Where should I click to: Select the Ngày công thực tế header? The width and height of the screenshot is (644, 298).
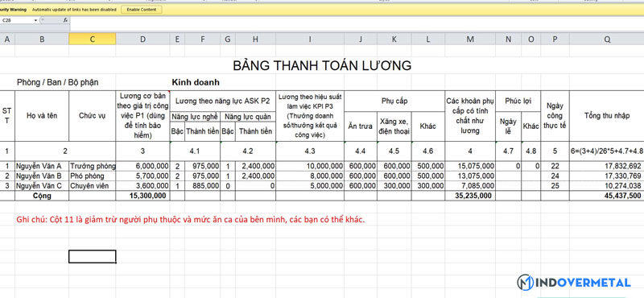(555, 116)
